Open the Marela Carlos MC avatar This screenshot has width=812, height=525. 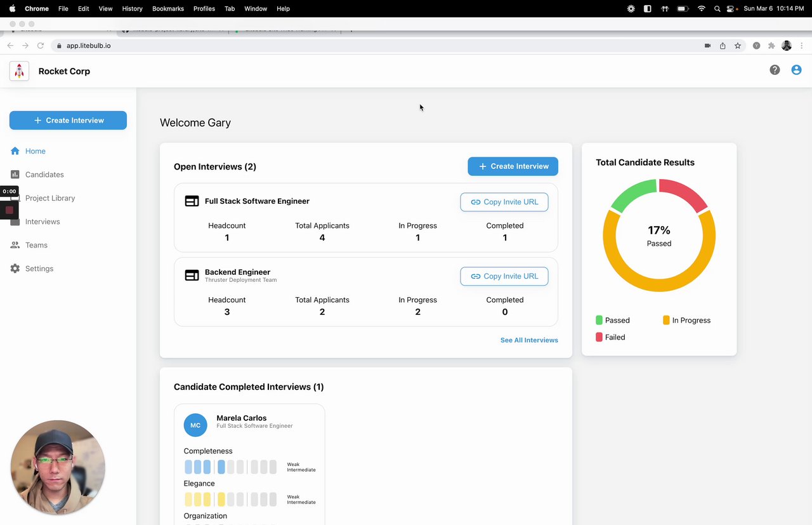[x=195, y=425]
